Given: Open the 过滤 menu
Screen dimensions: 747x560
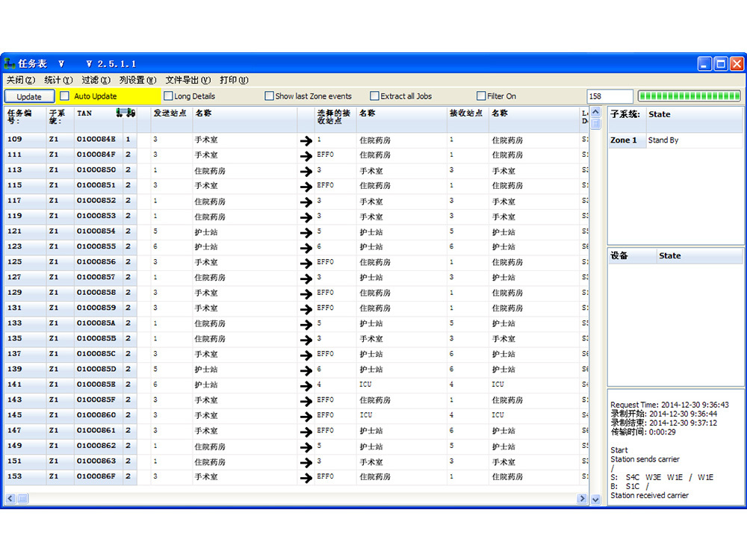Looking at the screenshot, I should tap(96, 80).
